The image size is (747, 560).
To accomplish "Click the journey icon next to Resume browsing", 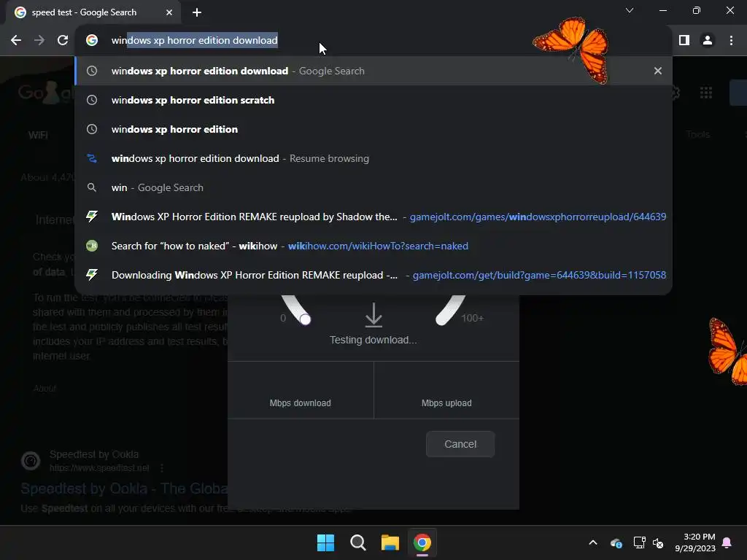I will coord(92,158).
